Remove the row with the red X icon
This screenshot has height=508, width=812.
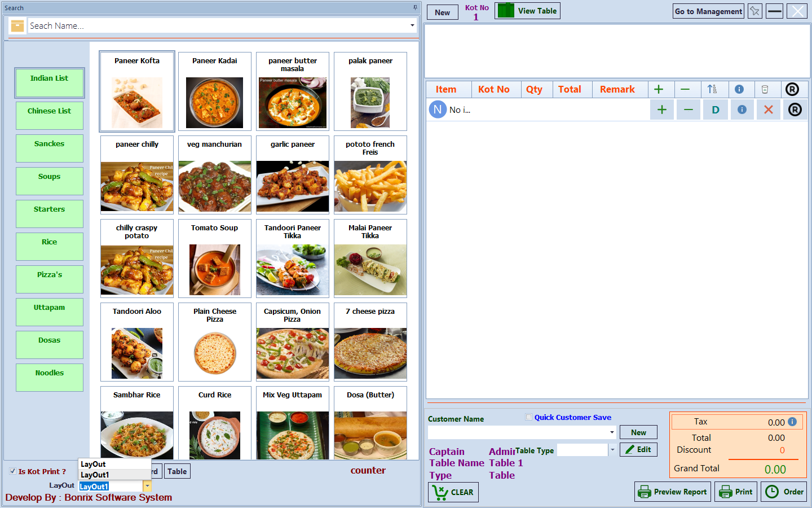[x=768, y=110]
